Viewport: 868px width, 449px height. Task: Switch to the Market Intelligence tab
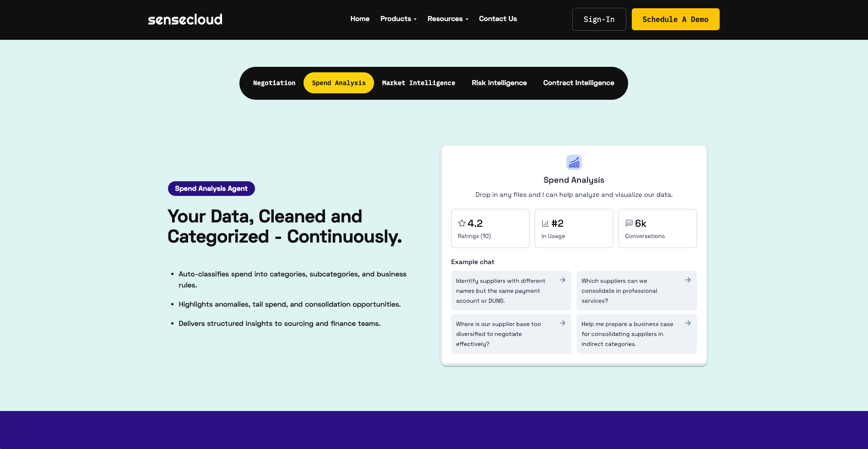tap(418, 83)
